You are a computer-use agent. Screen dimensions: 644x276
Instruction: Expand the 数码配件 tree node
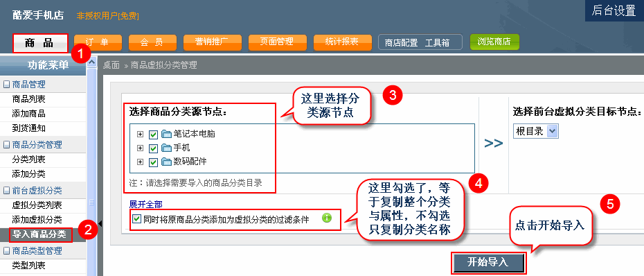coord(141,162)
